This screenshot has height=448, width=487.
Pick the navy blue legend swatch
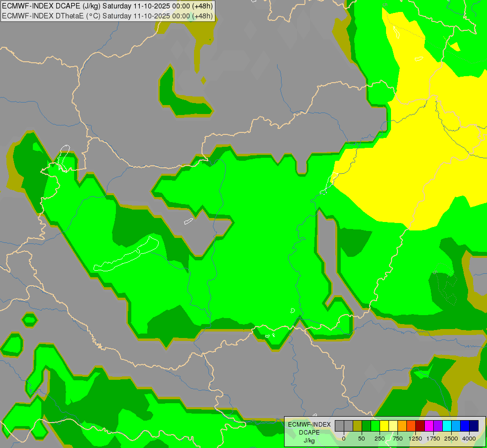(474, 426)
